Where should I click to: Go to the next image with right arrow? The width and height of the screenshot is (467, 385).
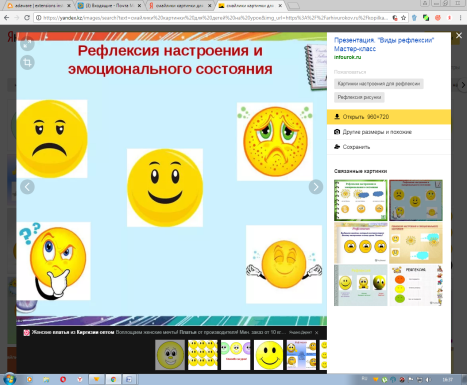[316, 187]
